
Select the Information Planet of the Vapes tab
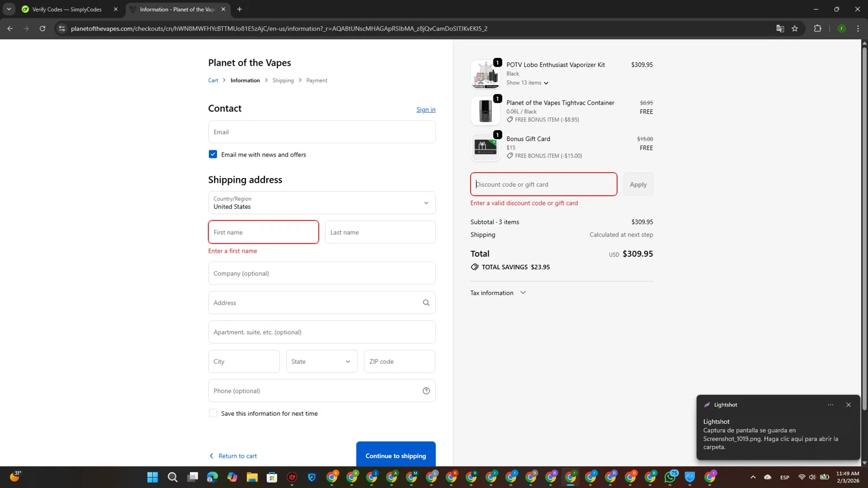tap(176, 9)
